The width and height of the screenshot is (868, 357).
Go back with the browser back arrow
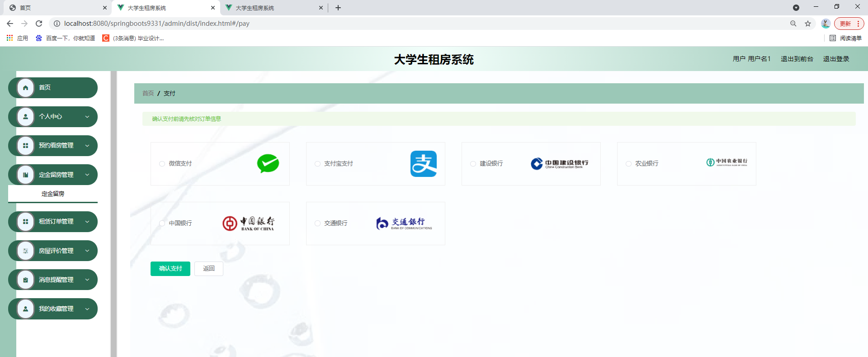coord(10,24)
